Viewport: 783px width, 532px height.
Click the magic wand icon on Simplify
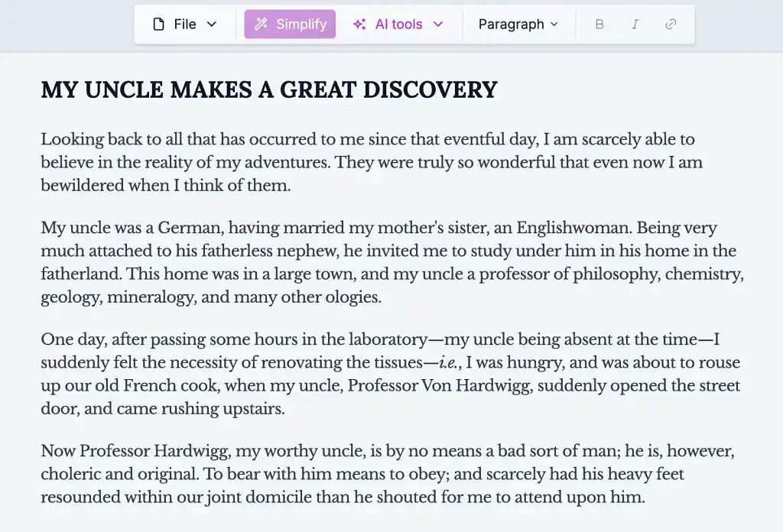coord(261,24)
